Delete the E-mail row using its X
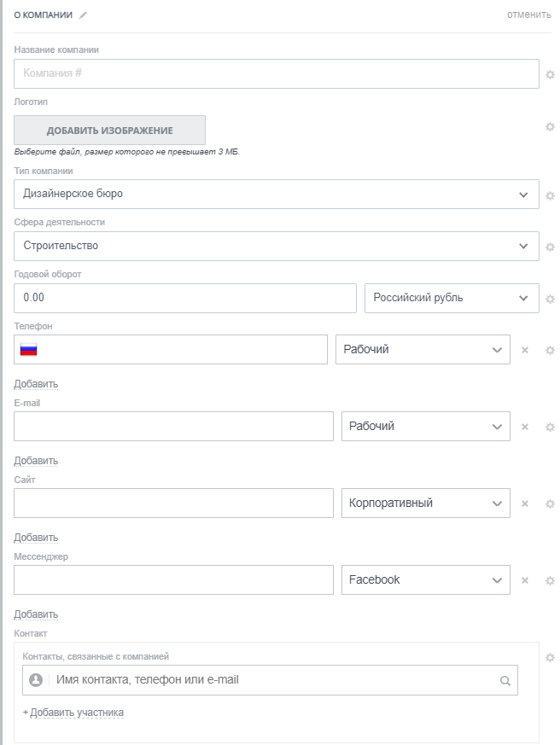Viewport: 560px width, 745px height. tap(525, 427)
